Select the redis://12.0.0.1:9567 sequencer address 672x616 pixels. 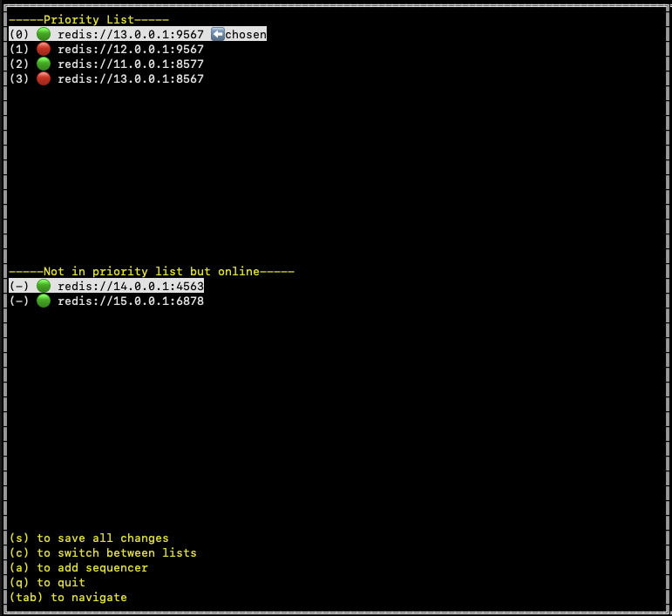[x=130, y=49]
